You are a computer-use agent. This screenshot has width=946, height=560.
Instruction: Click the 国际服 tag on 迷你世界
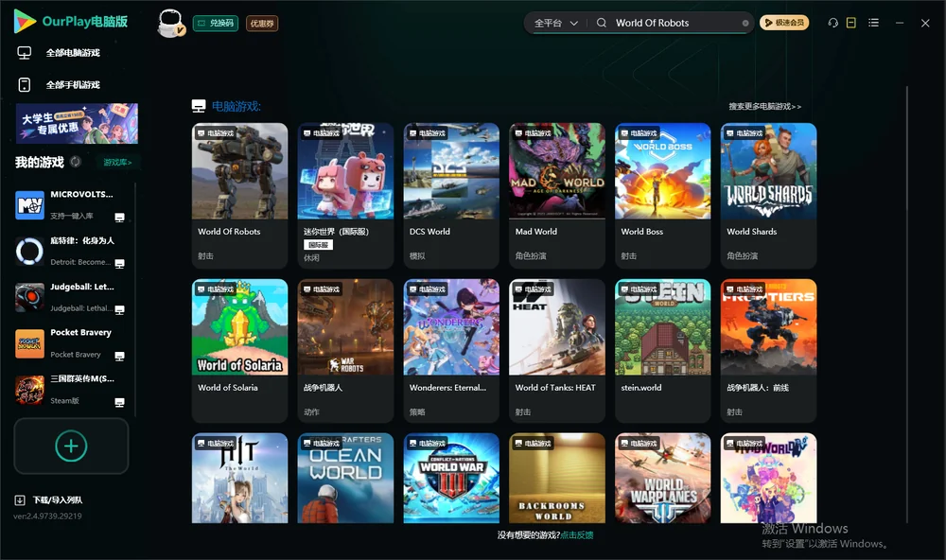click(x=318, y=245)
